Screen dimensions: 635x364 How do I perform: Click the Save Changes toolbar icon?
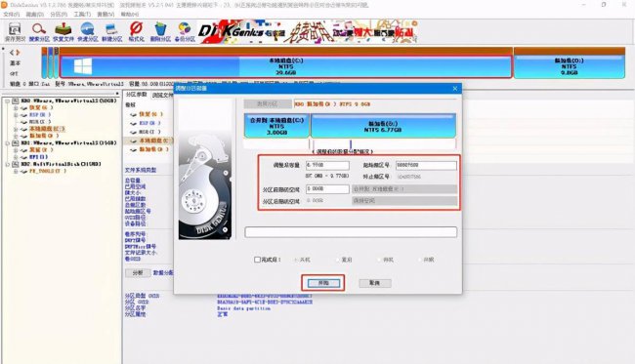pyautogui.click(x=15, y=32)
